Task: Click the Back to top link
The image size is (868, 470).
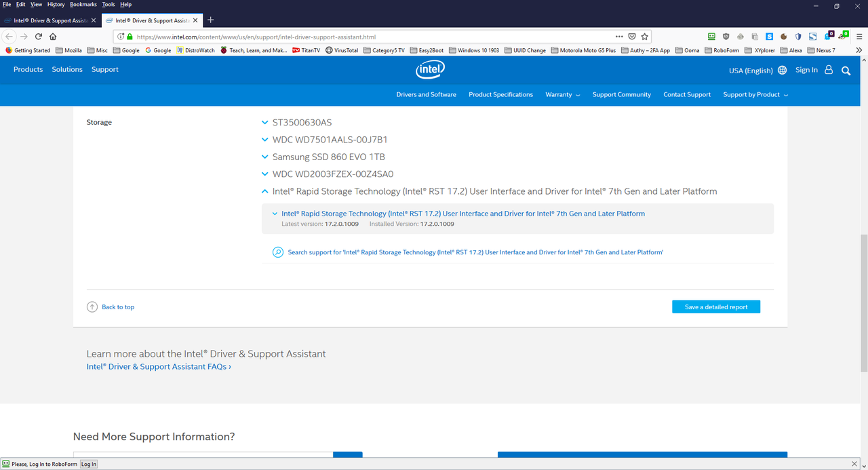Action: [118, 307]
